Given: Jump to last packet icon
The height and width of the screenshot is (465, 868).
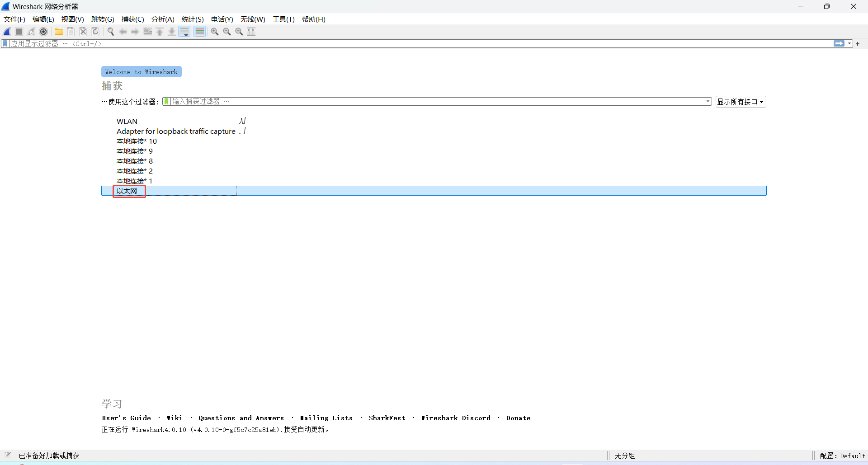Looking at the screenshot, I should pyautogui.click(x=172, y=32).
